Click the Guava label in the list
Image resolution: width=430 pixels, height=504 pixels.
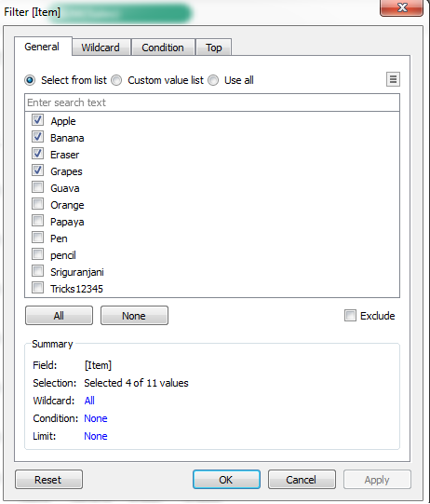pos(64,188)
